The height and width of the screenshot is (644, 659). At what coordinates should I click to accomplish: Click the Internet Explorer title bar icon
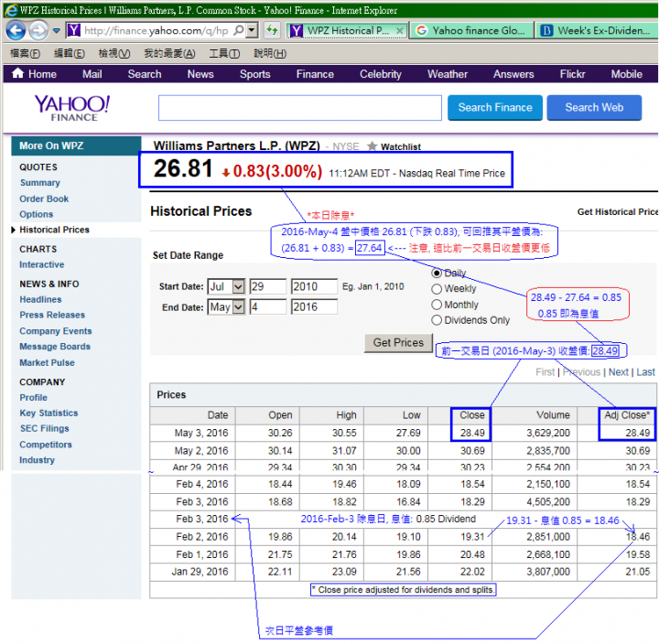point(11,10)
